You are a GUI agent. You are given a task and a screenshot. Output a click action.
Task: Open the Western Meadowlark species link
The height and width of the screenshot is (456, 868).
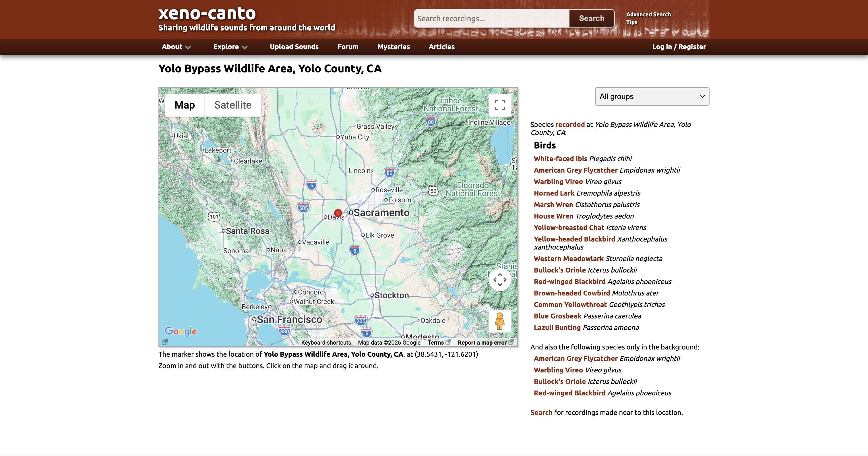568,258
